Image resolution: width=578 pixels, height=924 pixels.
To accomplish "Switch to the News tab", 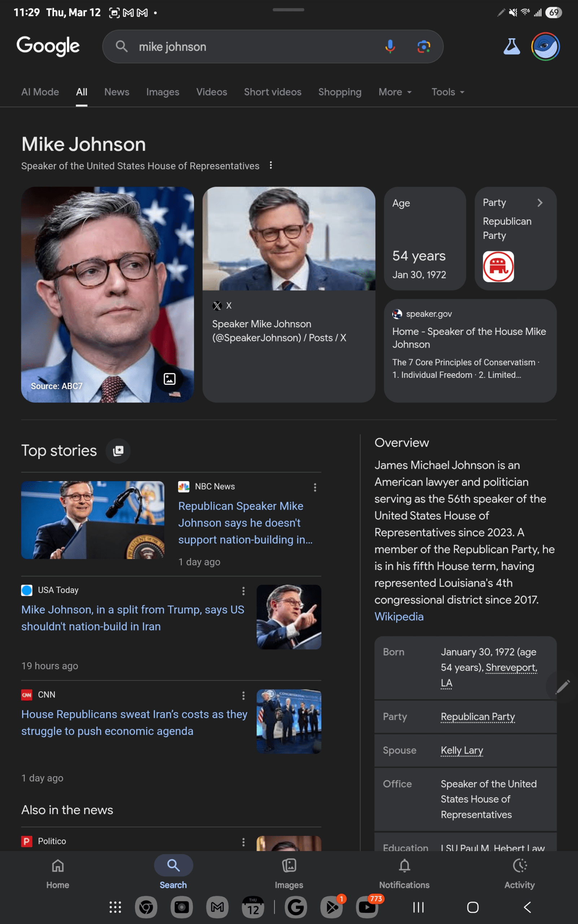I will click(x=117, y=92).
